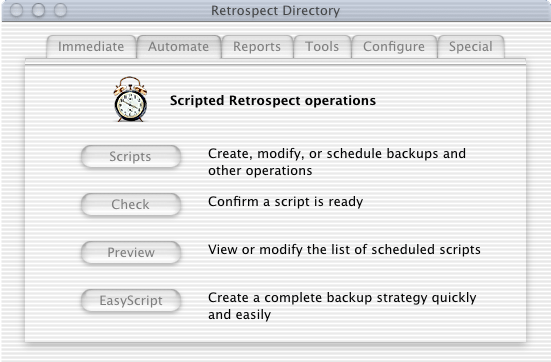This screenshot has height=362, width=551.
Task: Click the Scripted Retrospect operations heading
Action: click(273, 101)
